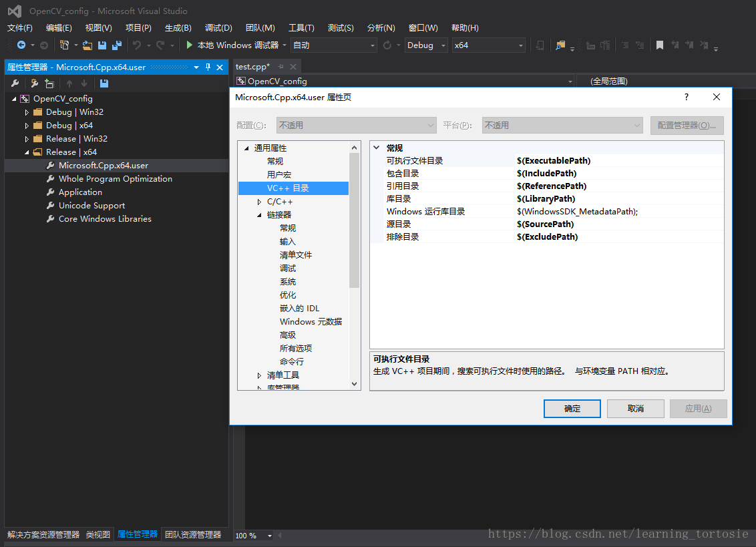
Task: Switch to the test.cpp tab
Action: click(x=252, y=67)
